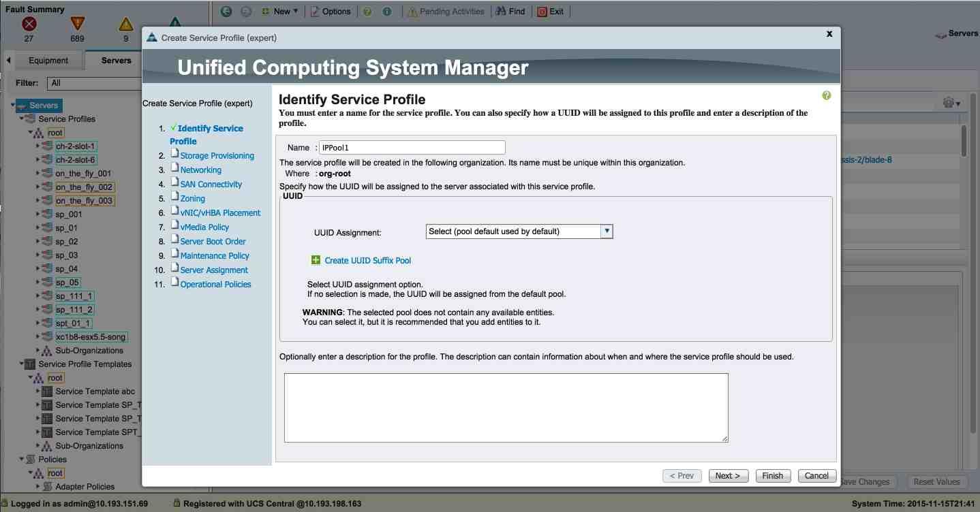Image resolution: width=980 pixels, height=512 pixels.
Task: Click the Finish button
Action: [x=773, y=476]
